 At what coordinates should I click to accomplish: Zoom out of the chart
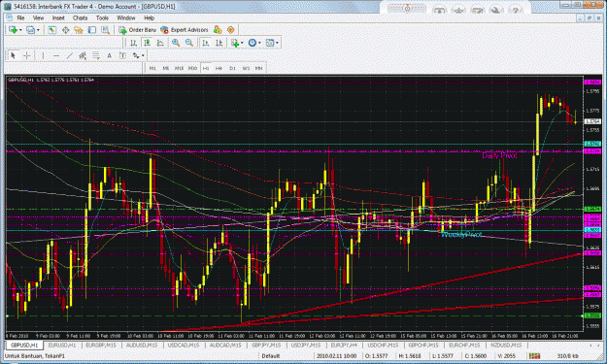pos(189,43)
